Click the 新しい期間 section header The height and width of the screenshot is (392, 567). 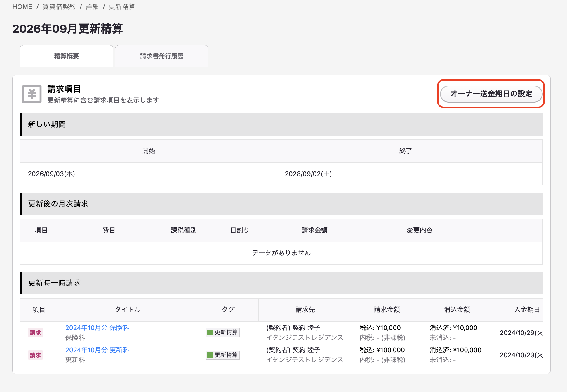[x=281, y=124]
